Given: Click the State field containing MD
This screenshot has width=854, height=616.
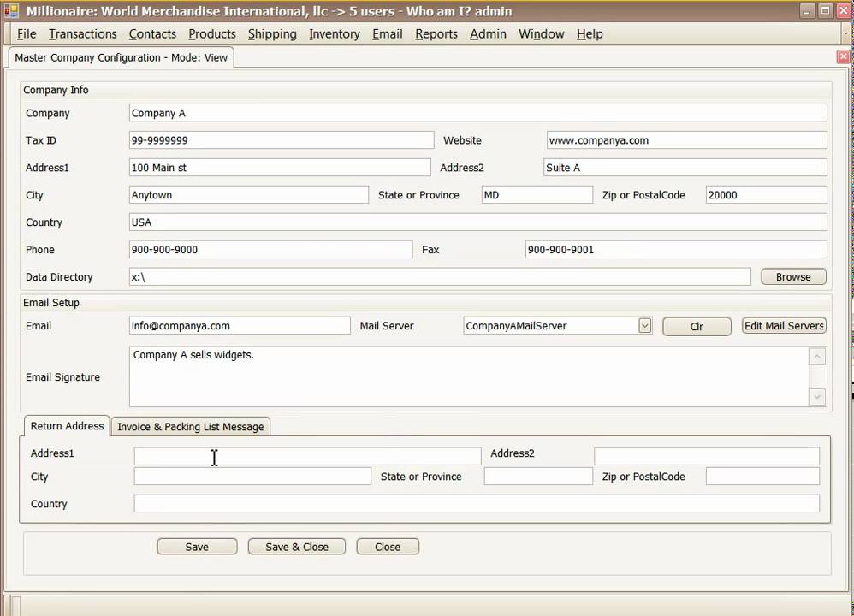Looking at the screenshot, I should click(x=537, y=194).
